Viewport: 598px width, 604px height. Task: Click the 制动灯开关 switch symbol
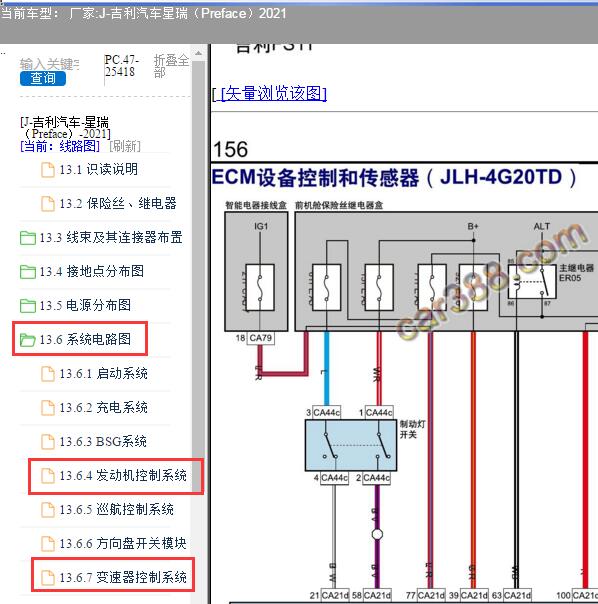351,445
